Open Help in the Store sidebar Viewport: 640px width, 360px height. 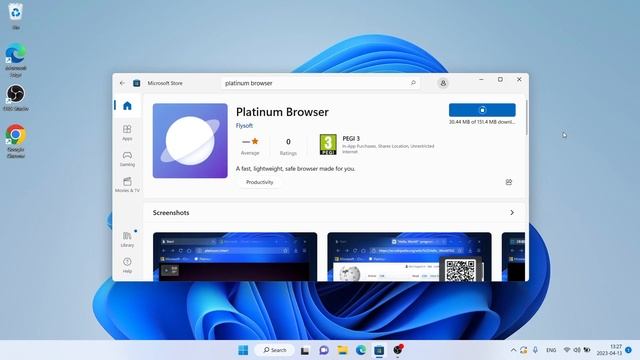pyautogui.click(x=127, y=265)
